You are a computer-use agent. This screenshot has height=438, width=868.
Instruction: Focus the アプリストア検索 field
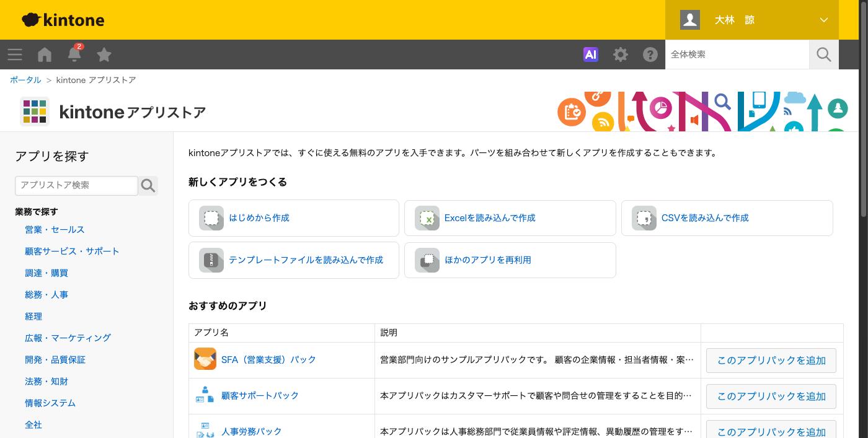76,185
